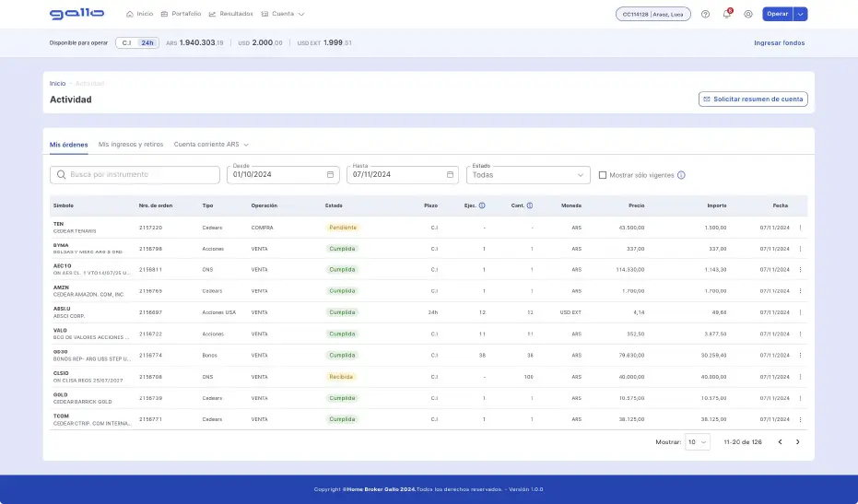Click the Ingresar fondos link
Screen dimensions: 858x504
click(780, 42)
